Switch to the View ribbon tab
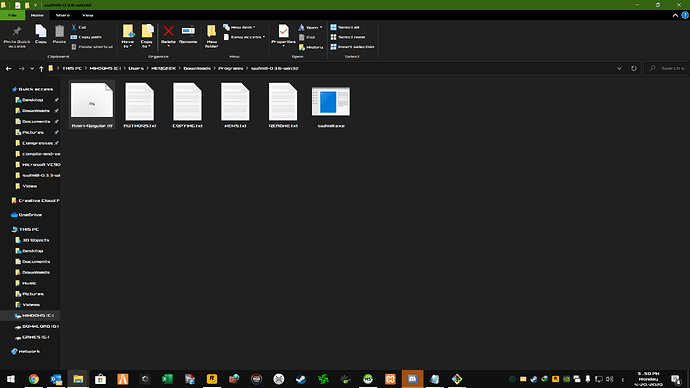This screenshot has height=388, width=690. pyautogui.click(x=88, y=15)
